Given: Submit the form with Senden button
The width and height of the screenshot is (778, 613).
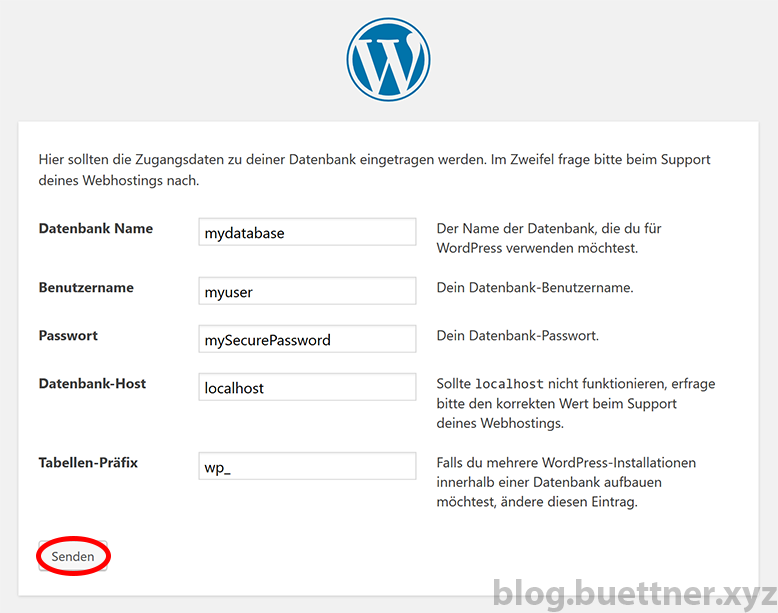Looking at the screenshot, I should (73, 556).
